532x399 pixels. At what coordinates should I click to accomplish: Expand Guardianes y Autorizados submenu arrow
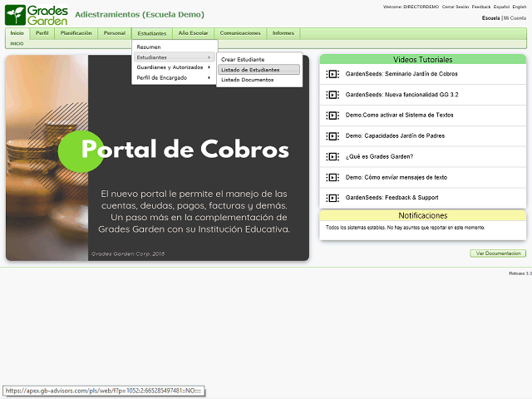pos(209,67)
